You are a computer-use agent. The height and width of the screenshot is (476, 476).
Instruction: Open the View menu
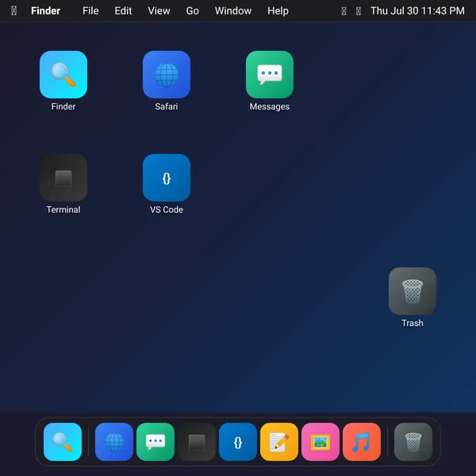click(159, 11)
